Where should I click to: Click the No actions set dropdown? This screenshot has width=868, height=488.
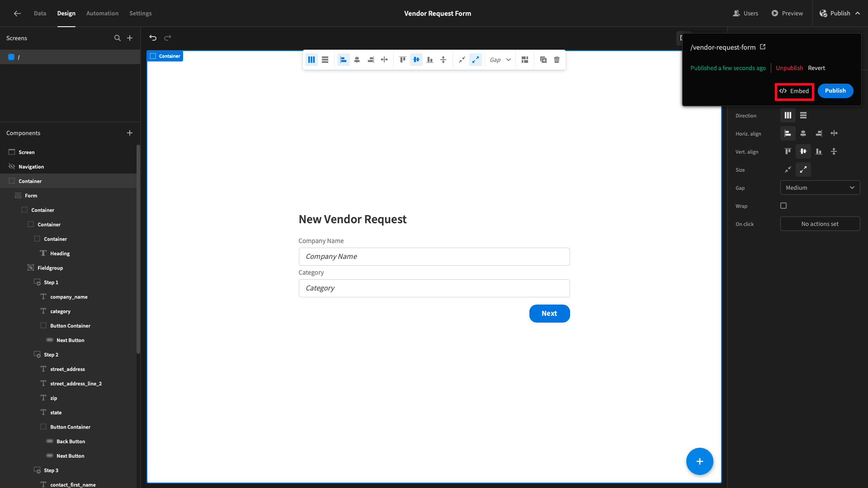820,224
